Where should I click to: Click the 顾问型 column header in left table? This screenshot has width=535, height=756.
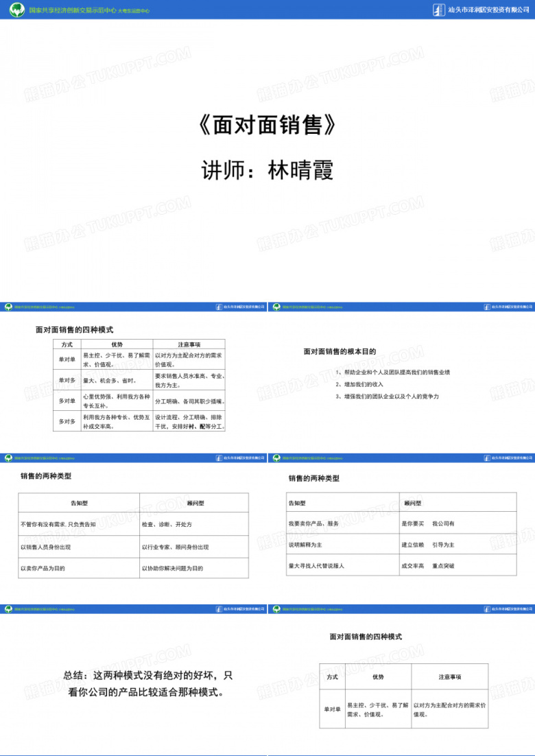[x=195, y=502]
